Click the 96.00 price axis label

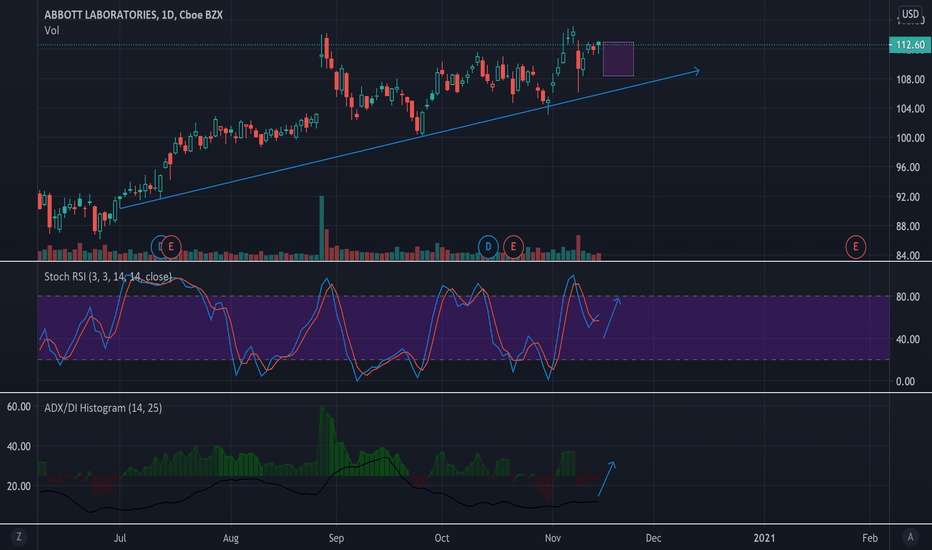tap(910, 167)
